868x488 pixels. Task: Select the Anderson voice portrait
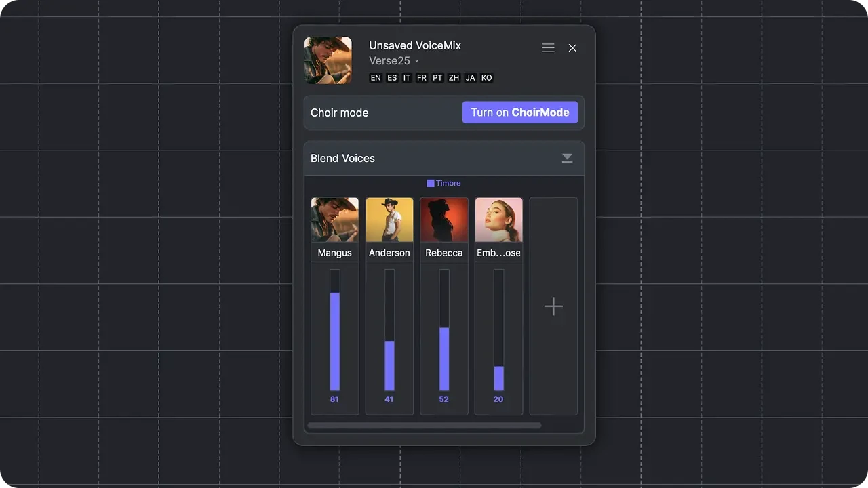pos(389,220)
